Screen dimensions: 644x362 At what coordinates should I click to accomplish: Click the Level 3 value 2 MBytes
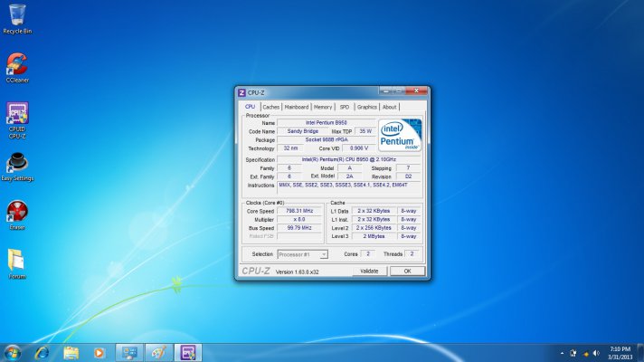(x=374, y=236)
